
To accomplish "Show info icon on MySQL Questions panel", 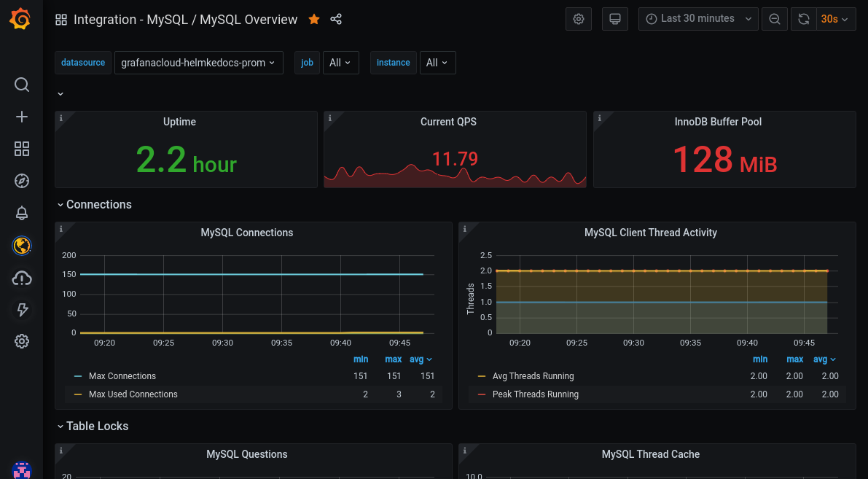I will pos(61,451).
